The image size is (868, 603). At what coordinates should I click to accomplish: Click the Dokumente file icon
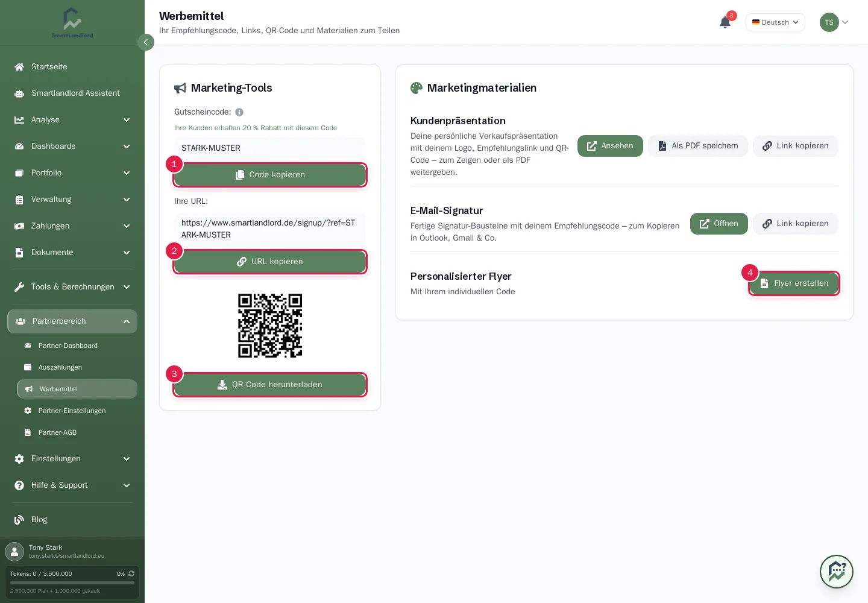(19, 253)
